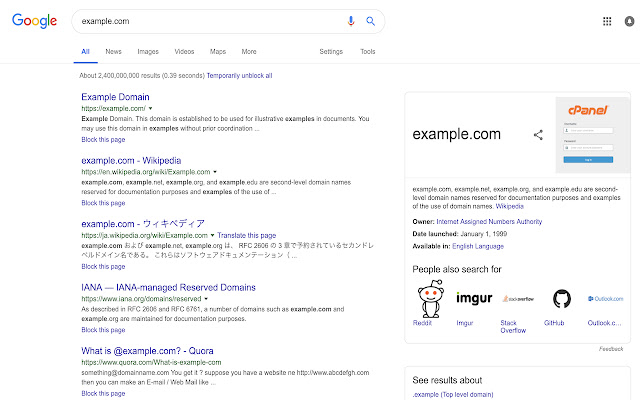
Task: Click the People also search for heading
Action: coord(457,269)
